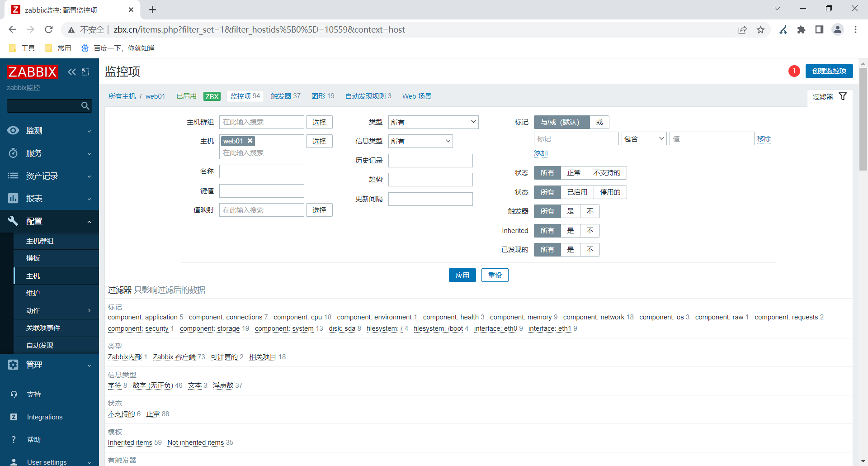The width and height of the screenshot is (868, 466).
Task: Click the 帮助 question mark icon
Action: [14, 440]
